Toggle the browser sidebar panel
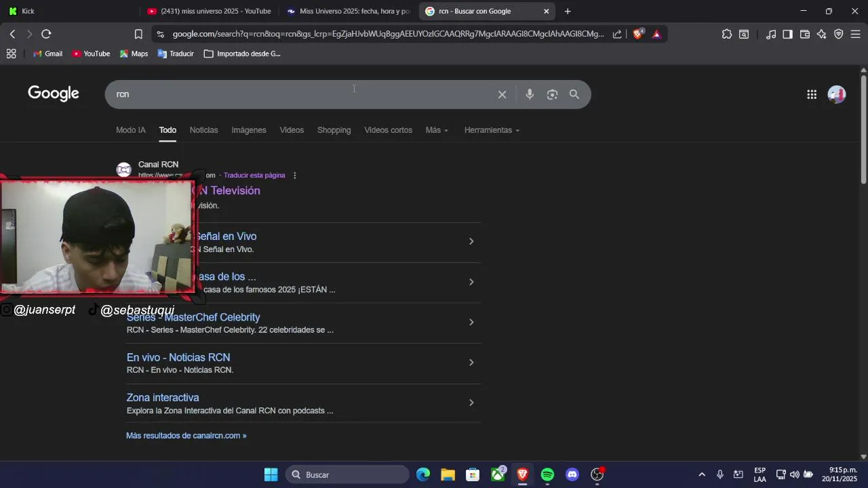The height and width of the screenshot is (488, 868). point(787,34)
